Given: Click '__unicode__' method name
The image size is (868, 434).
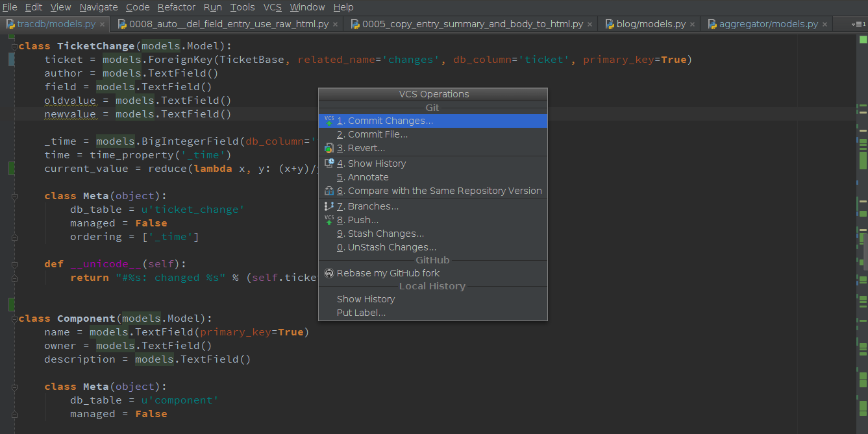Looking at the screenshot, I should click(106, 264).
